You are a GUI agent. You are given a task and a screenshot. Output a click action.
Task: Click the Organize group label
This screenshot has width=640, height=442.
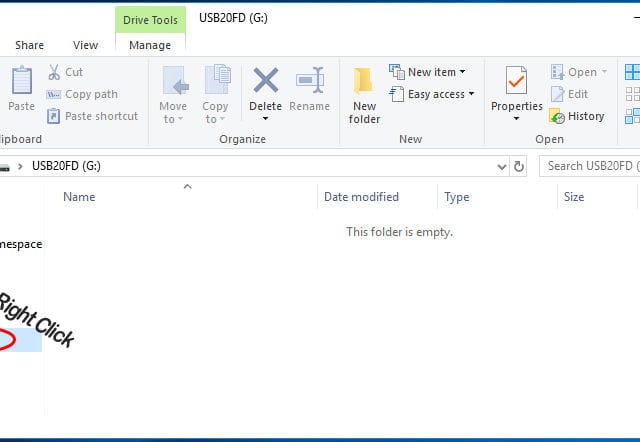(242, 139)
